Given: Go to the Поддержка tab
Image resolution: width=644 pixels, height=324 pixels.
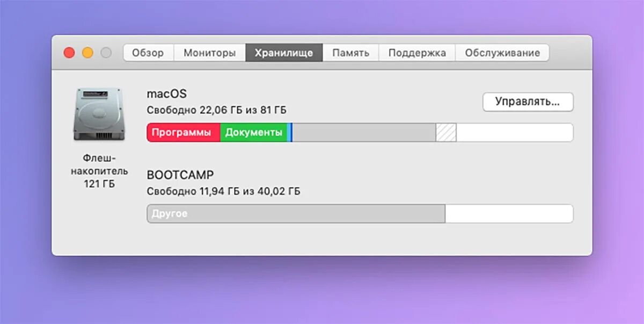Looking at the screenshot, I should (x=417, y=53).
